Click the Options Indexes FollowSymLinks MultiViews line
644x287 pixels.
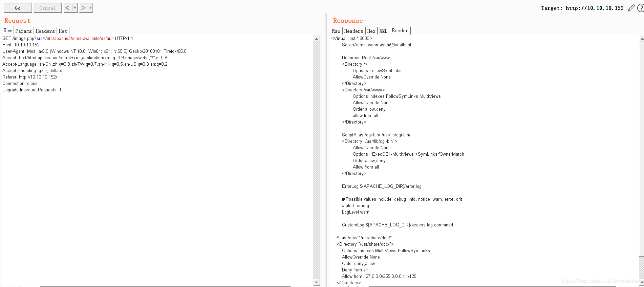pyautogui.click(x=397, y=96)
